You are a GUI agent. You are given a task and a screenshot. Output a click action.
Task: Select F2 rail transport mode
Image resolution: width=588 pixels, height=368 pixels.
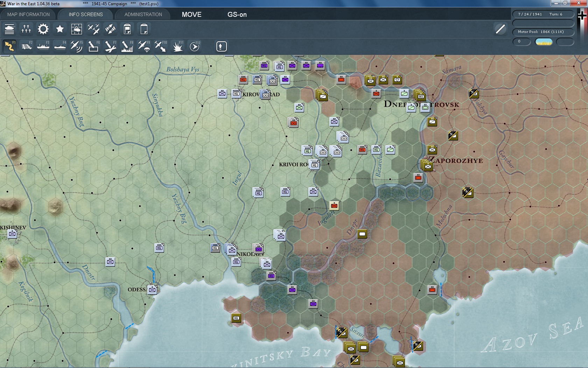(x=27, y=46)
